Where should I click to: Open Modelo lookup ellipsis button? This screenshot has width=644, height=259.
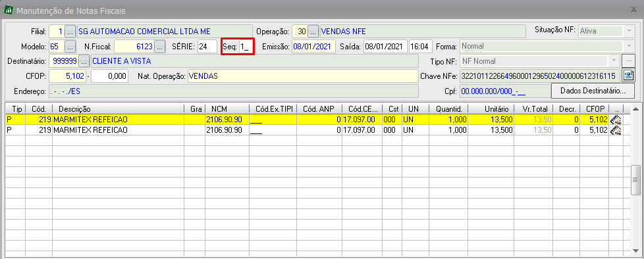[70, 46]
